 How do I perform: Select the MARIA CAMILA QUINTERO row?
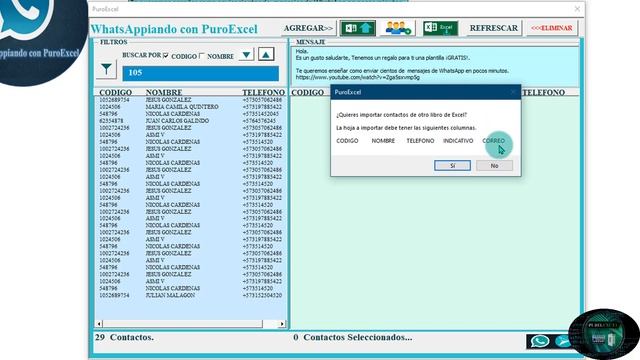pyautogui.click(x=191, y=107)
